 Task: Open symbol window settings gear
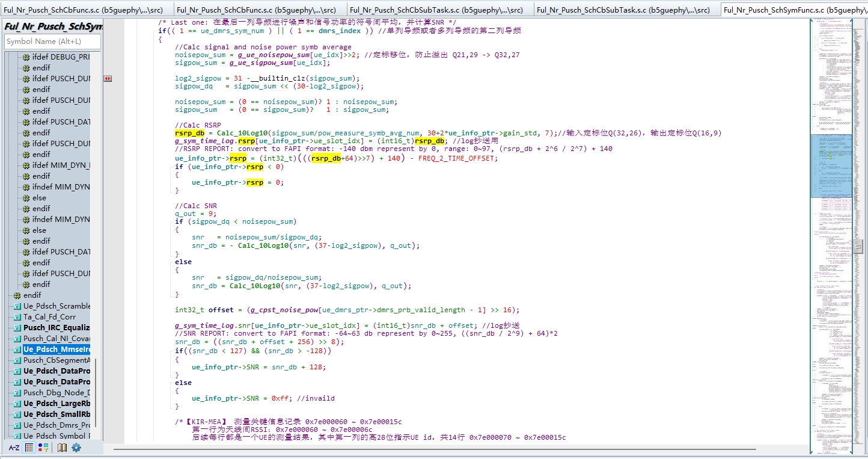tap(76, 448)
